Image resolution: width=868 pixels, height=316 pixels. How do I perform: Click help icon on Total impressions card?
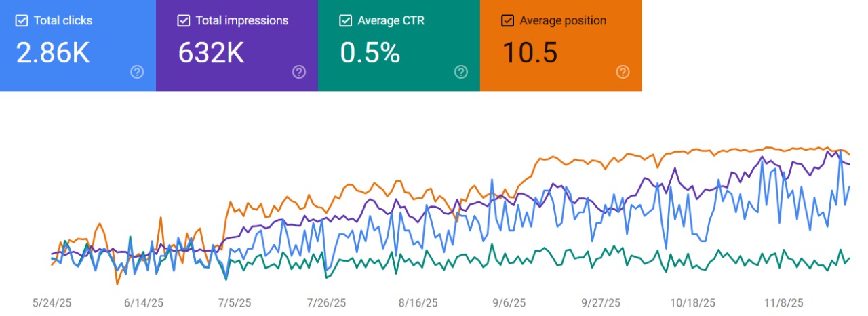coord(299,72)
